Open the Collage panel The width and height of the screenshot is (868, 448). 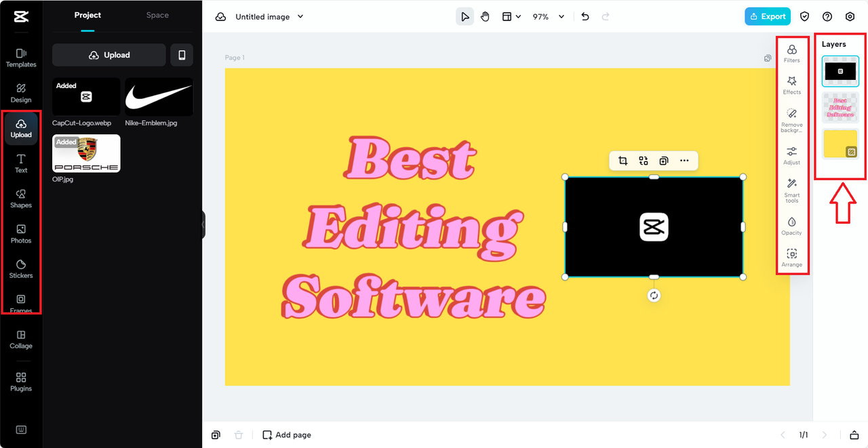[21, 340]
